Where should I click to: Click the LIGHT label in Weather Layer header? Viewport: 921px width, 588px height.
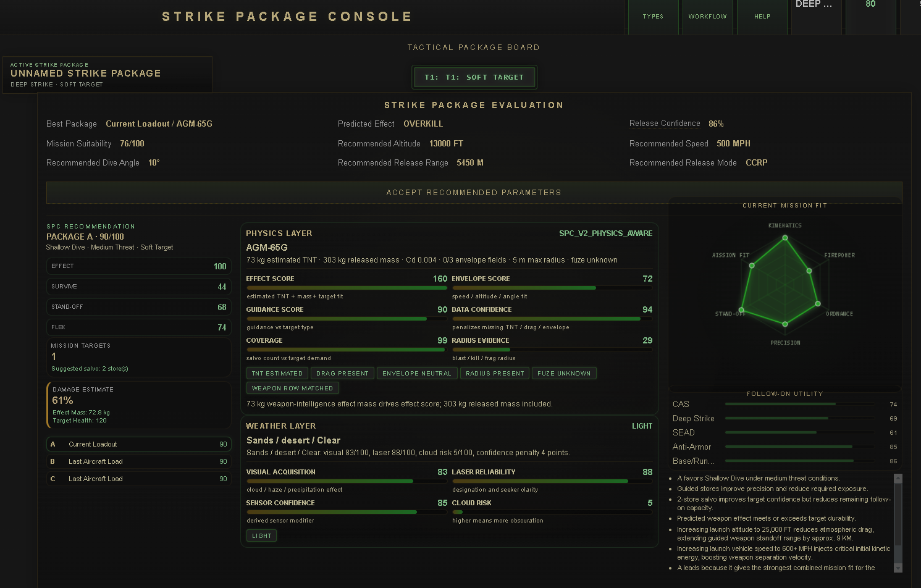[642, 426]
